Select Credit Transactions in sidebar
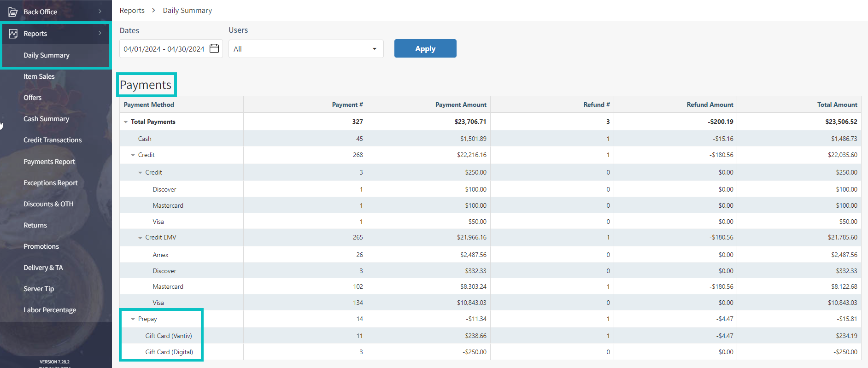The height and width of the screenshot is (368, 868). pos(53,140)
